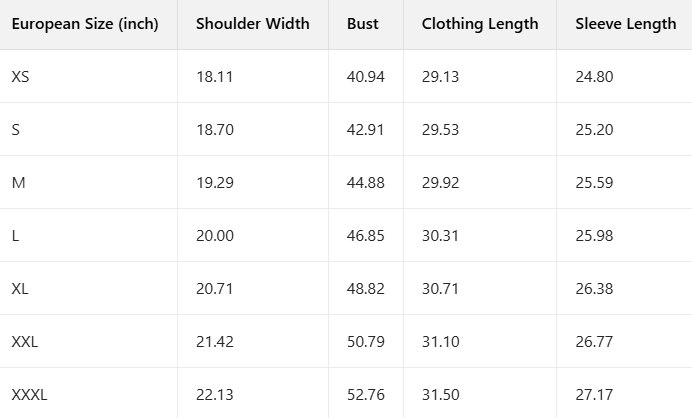Image resolution: width=692 pixels, height=418 pixels.
Task: Click the Sleeve Length column header
Action: pyautogui.click(x=625, y=24)
